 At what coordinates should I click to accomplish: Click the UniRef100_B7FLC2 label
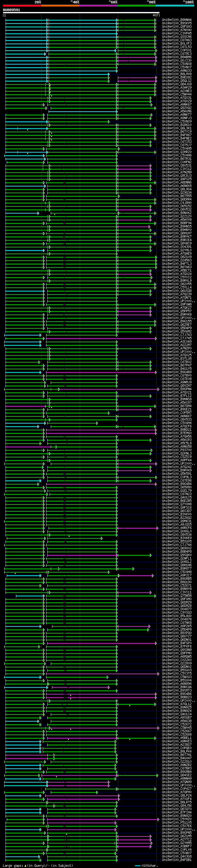(177, 396)
